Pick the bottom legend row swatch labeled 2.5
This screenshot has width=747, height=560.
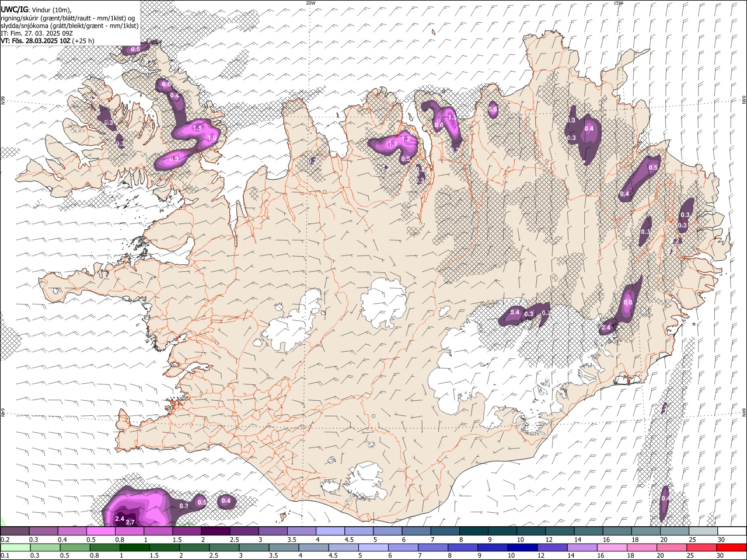pos(224,548)
